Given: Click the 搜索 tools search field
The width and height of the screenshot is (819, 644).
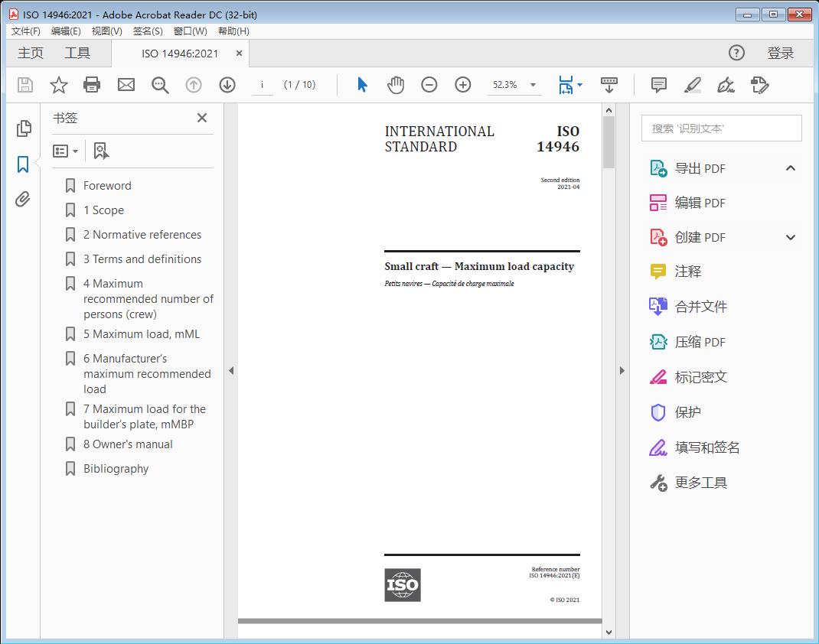Looking at the screenshot, I should (x=721, y=128).
